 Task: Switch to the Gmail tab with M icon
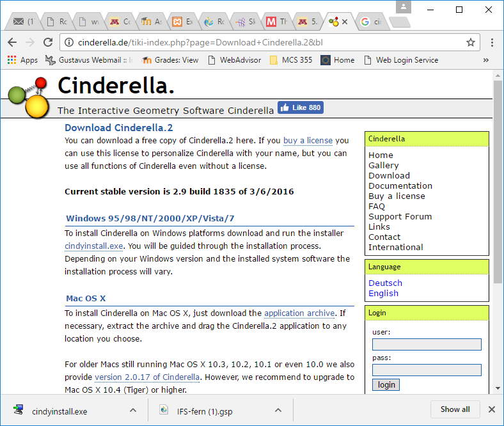(x=277, y=22)
